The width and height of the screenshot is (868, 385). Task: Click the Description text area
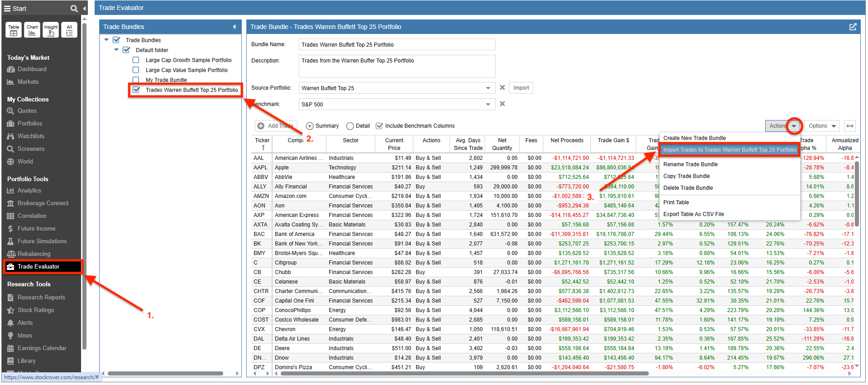pyautogui.click(x=397, y=66)
